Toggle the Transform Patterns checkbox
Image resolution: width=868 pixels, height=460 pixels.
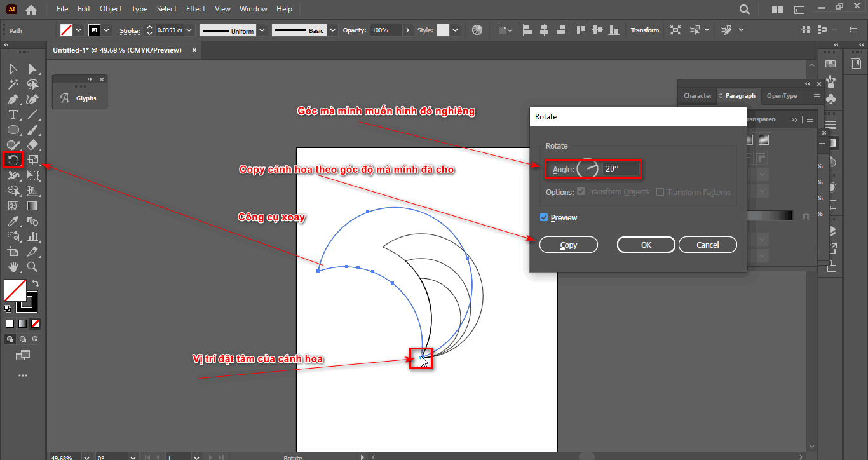660,192
